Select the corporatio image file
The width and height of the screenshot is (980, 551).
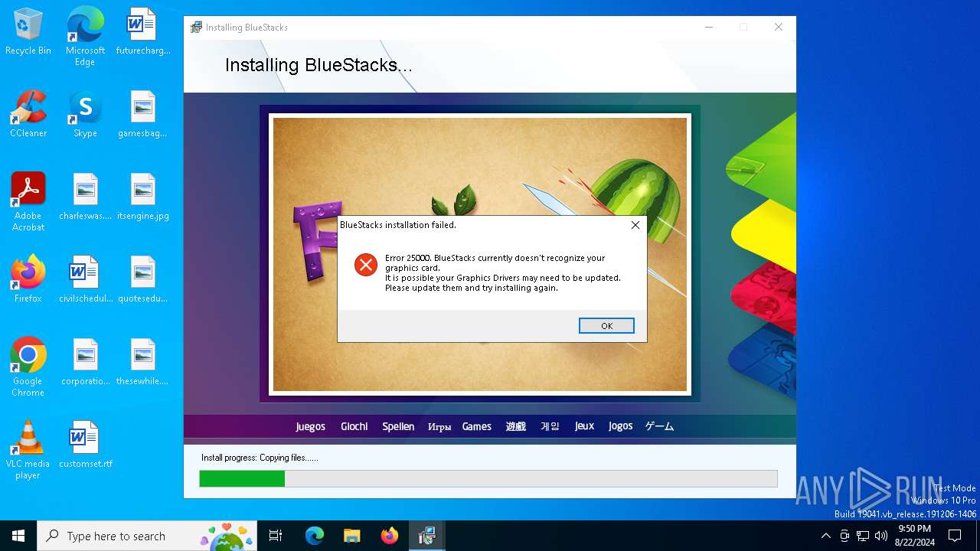pyautogui.click(x=85, y=363)
